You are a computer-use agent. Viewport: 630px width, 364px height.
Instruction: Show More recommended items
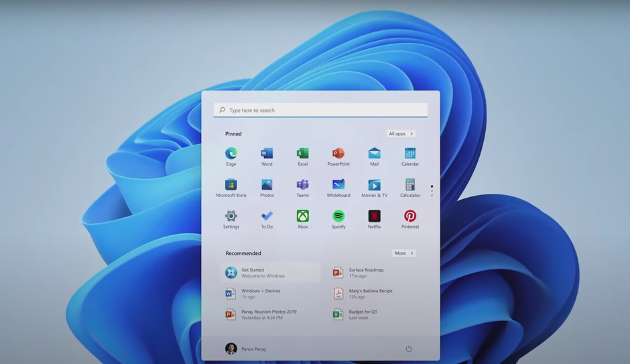pos(403,253)
